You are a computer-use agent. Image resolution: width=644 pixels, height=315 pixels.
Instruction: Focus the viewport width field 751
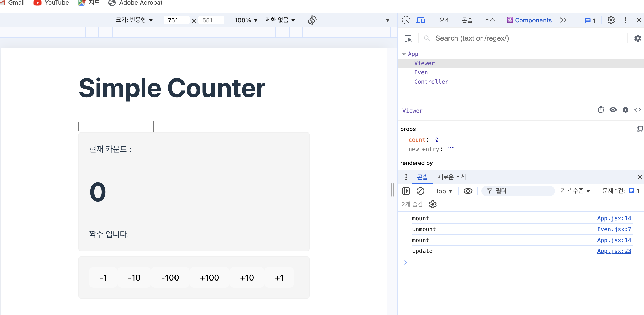coord(177,20)
